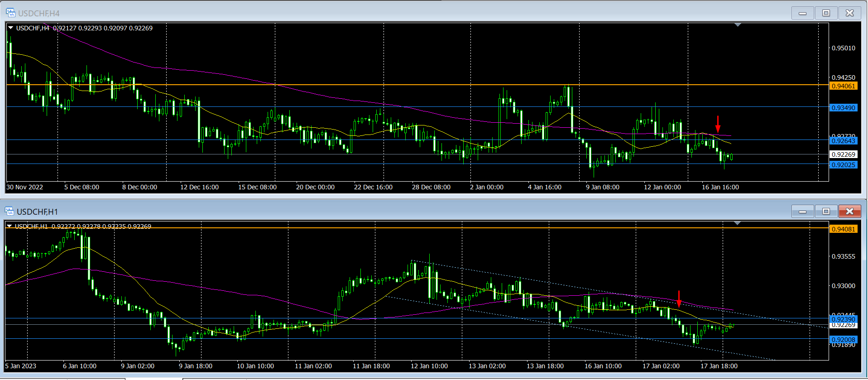Click the 0.95010 price scale value on H4
868x380 pixels.
coord(844,48)
